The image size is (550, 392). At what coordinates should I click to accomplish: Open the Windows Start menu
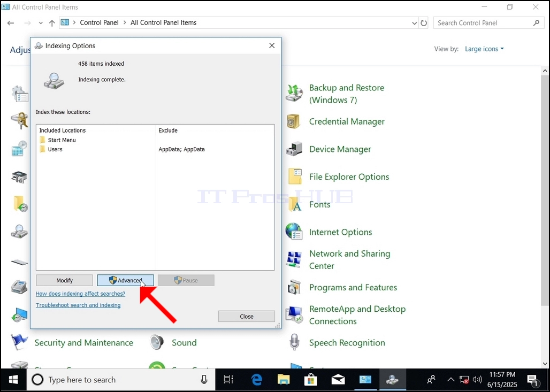click(13, 379)
